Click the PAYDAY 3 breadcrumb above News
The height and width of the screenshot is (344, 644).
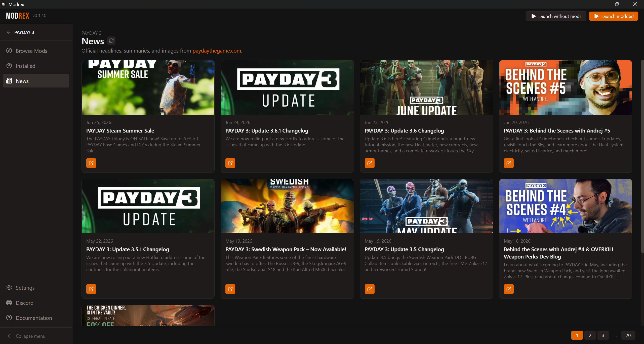click(x=91, y=33)
